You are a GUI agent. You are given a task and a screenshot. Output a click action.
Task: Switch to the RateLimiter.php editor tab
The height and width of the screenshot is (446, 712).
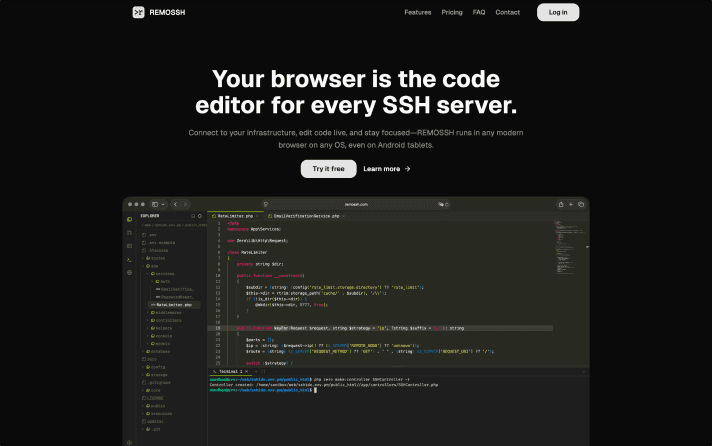tap(235, 216)
